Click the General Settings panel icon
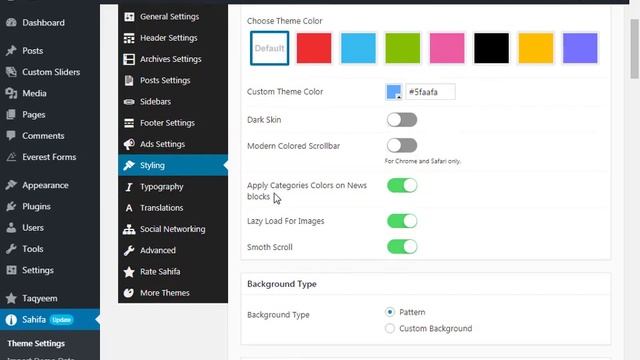This screenshot has height=360, width=640. [129, 17]
